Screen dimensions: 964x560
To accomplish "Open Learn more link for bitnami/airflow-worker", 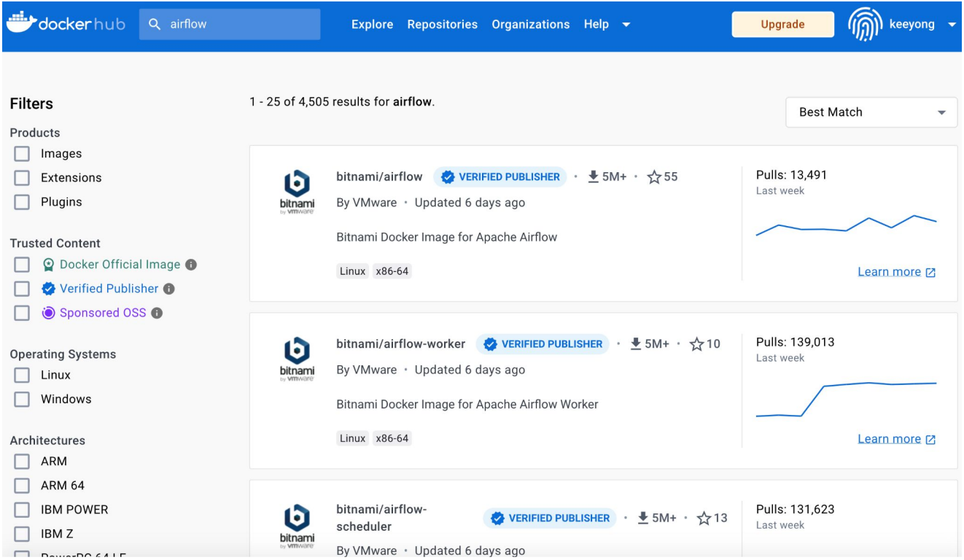I will pos(896,439).
